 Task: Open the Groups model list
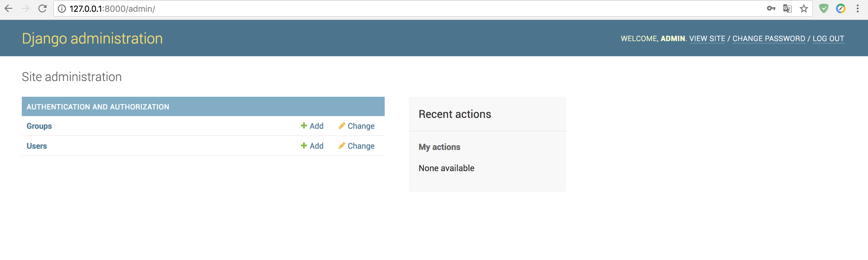[x=39, y=126]
